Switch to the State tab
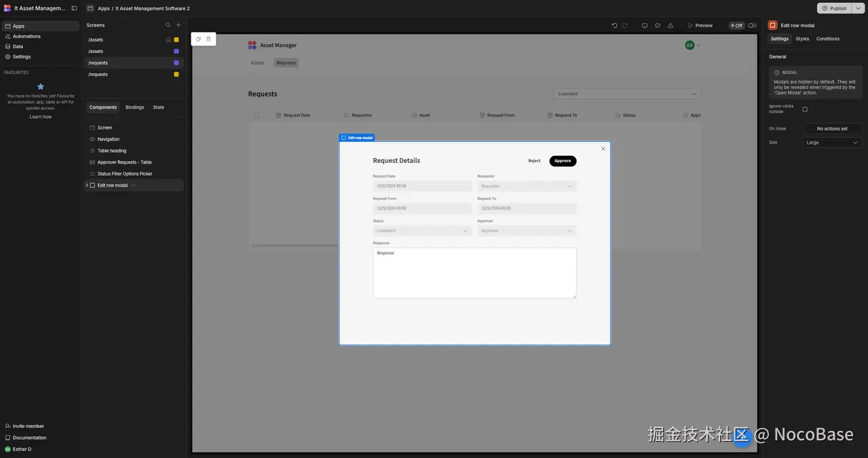The width and height of the screenshot is (868, 458). click(x=158, y=107)
